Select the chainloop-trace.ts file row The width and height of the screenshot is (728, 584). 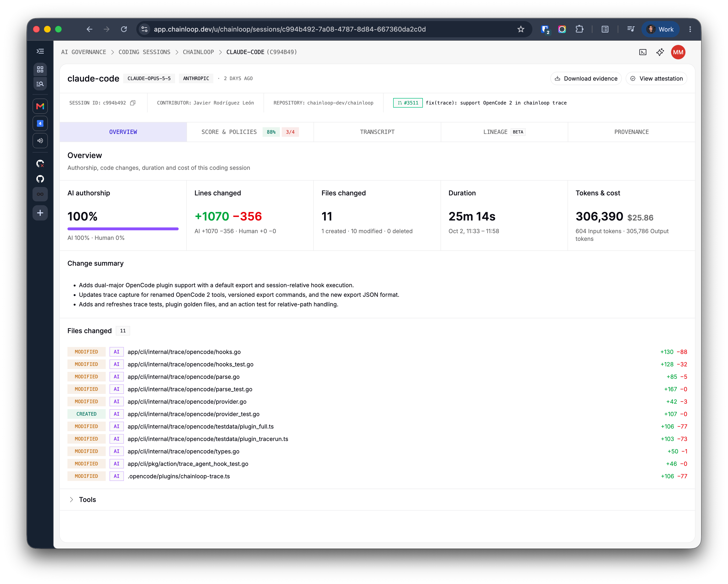(377, 476)
